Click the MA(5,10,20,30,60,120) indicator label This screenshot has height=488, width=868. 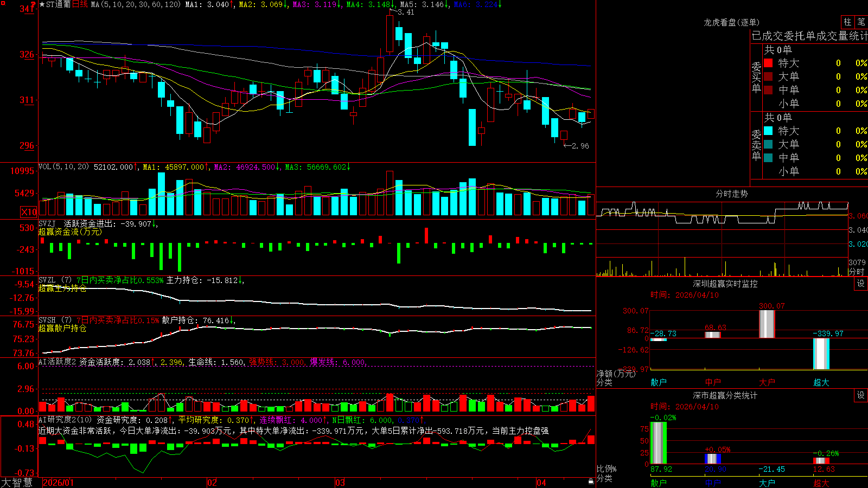[136, 5]
